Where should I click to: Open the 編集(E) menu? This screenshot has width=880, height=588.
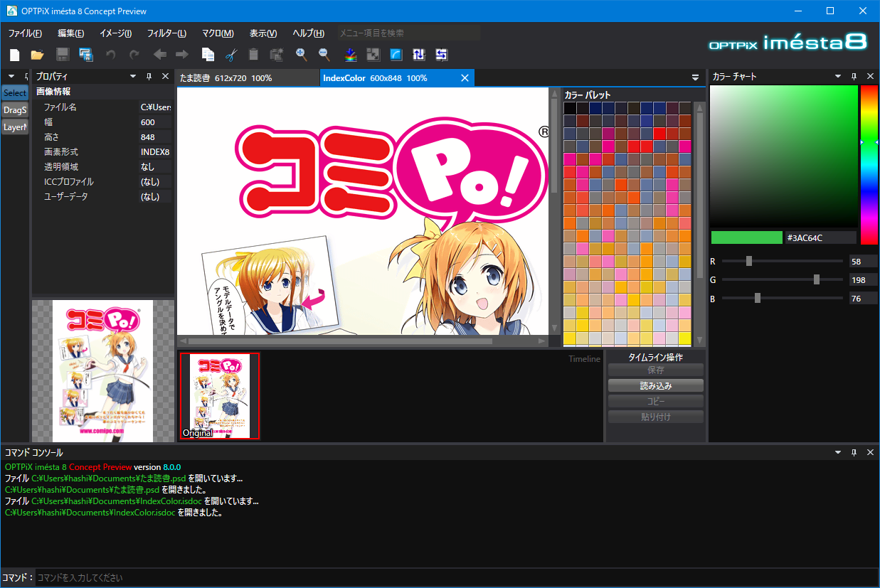[71, 33]
